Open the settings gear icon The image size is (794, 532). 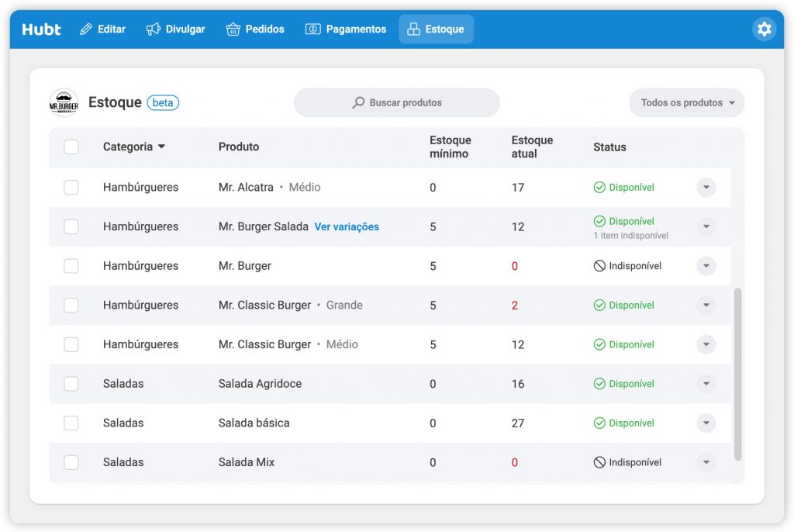pos(764,29)
